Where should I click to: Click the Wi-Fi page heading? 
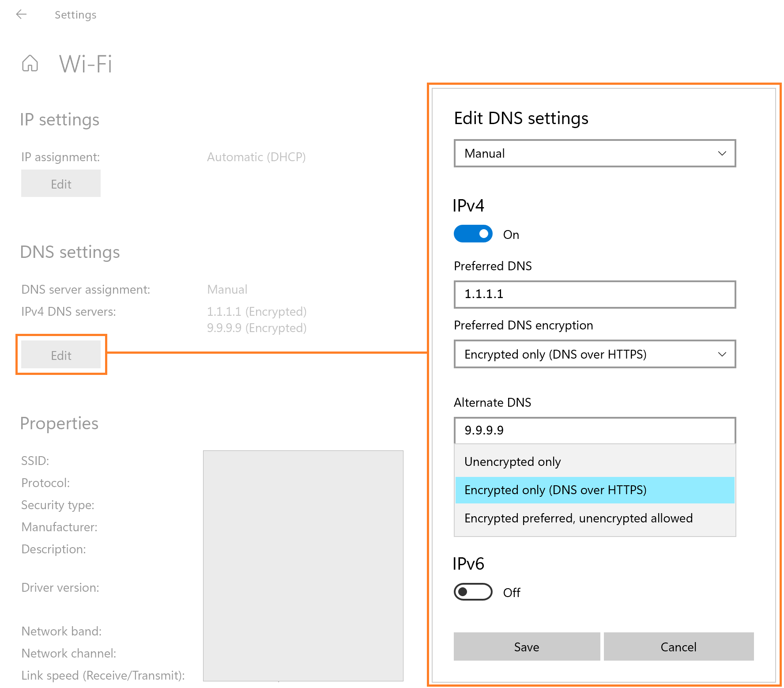point(86,64)
